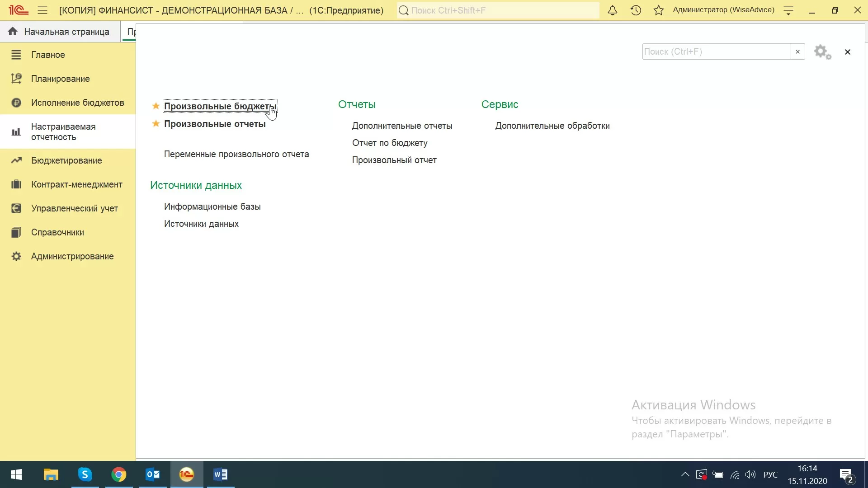Clear the menu search field
The image size is (868, 488).
click(x=797, y=52)
